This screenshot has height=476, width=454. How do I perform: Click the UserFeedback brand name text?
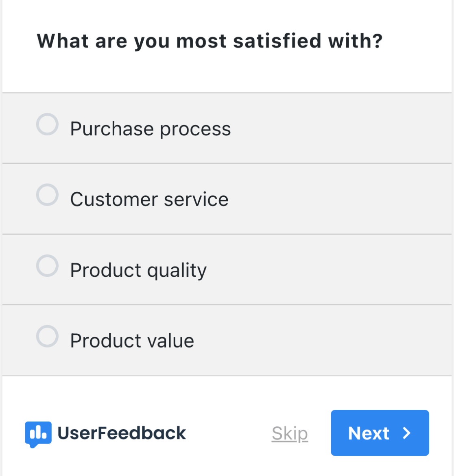pyautogui.click(x=122, y=433)
